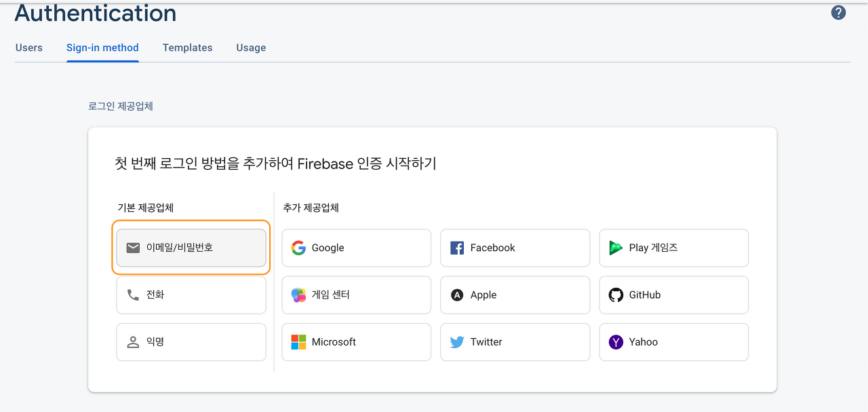Click the 게임 센터 bubble icon
Screen dimensions: 868x412
pyautogui.click(x=298, y=295)
